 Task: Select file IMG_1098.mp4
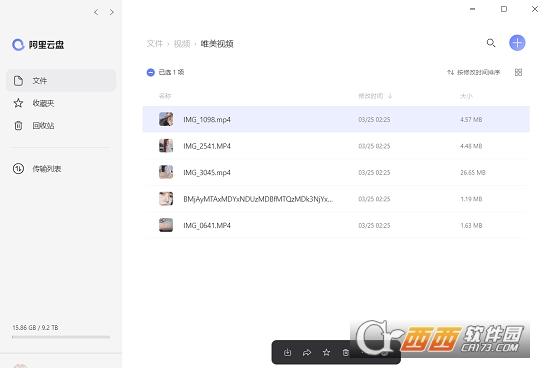point(336,119)
